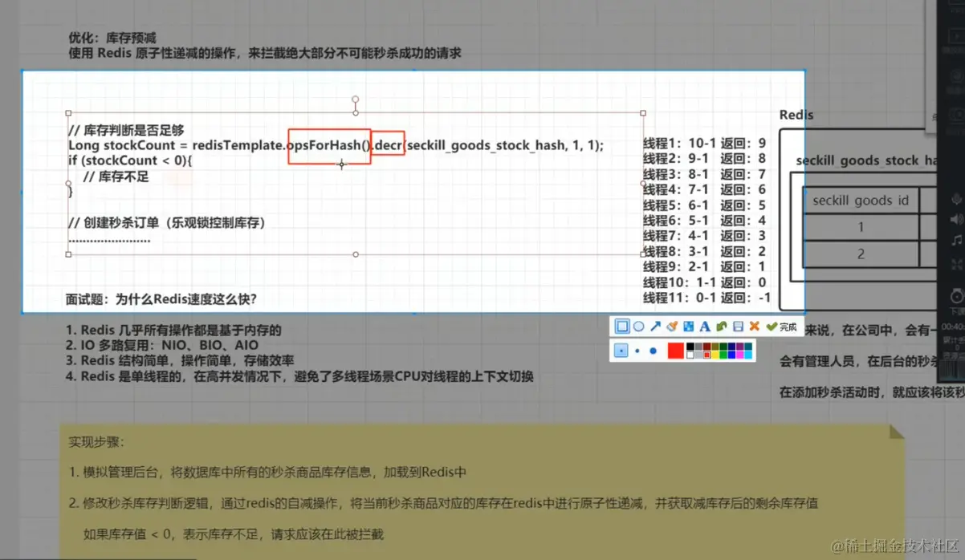Pick the yellow color swatch
This screenshot has width=965, height=560.
coord(715,355)
